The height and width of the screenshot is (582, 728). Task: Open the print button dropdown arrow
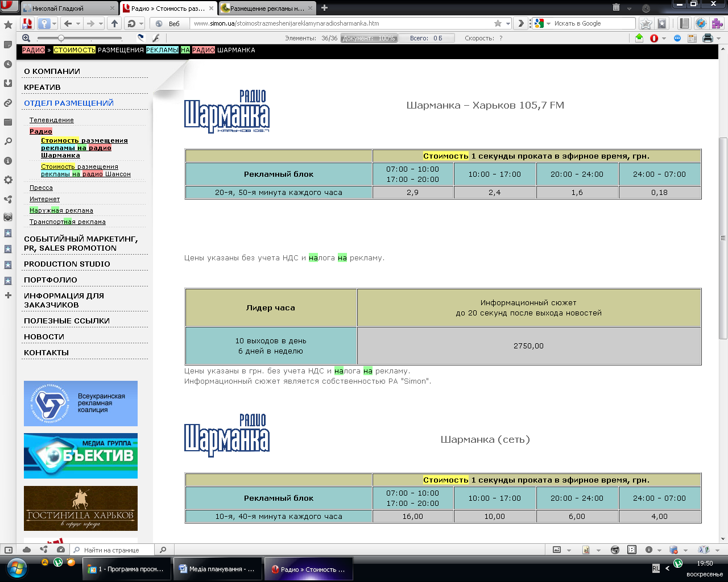(x=718, y=39)
